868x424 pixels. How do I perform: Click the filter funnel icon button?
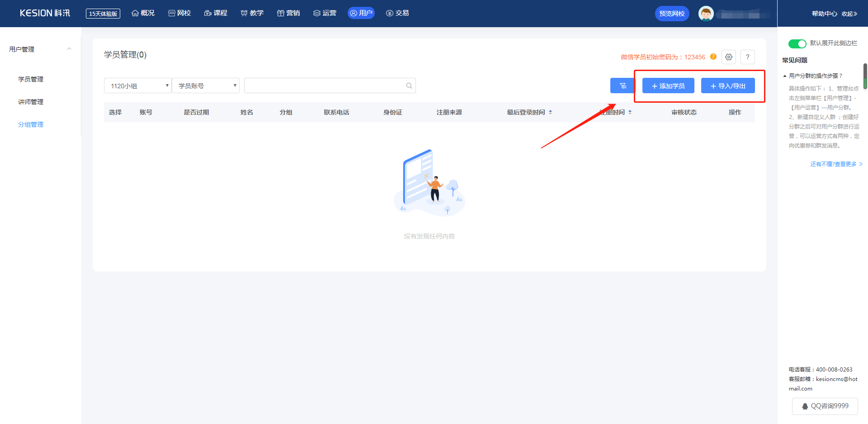(x=623, y=86)
